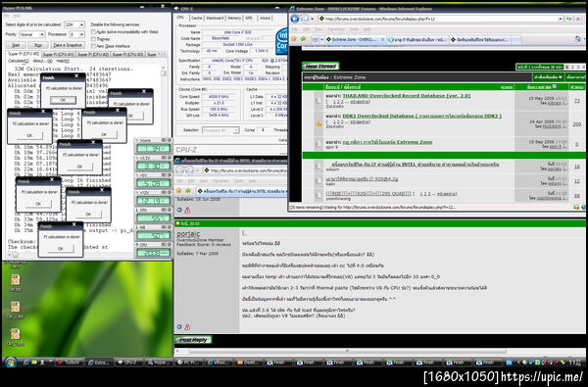Toggle the Themes checkbox in Hyper PI
The height and width of the screenshot is (387, 588).
point(93,39)
